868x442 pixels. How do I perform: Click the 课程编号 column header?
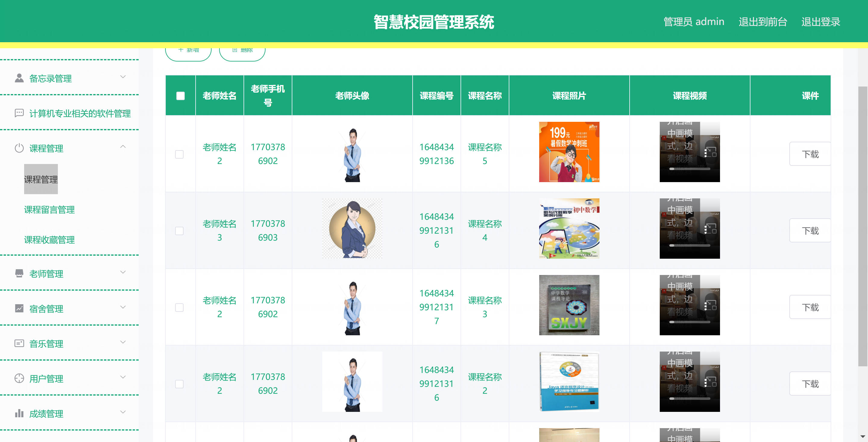click(436, 96)
